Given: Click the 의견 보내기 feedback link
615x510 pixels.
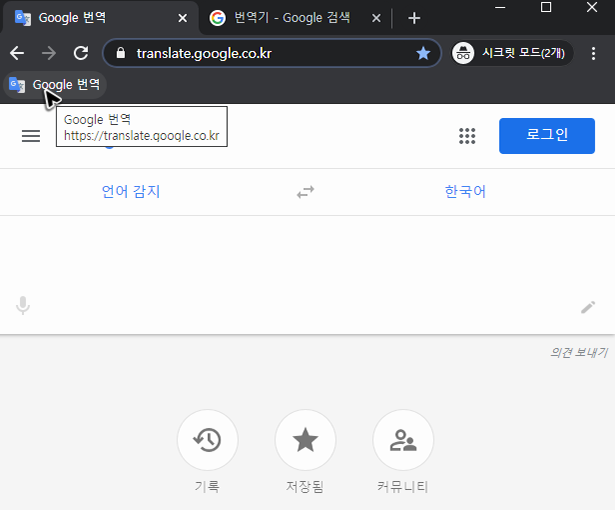Looking at the screenshot, I should (579, 353).
